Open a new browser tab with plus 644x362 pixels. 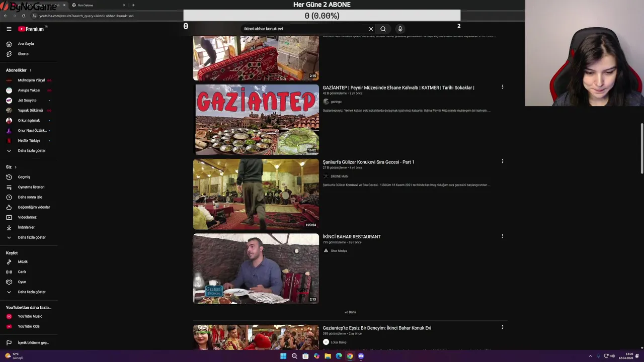133,5
